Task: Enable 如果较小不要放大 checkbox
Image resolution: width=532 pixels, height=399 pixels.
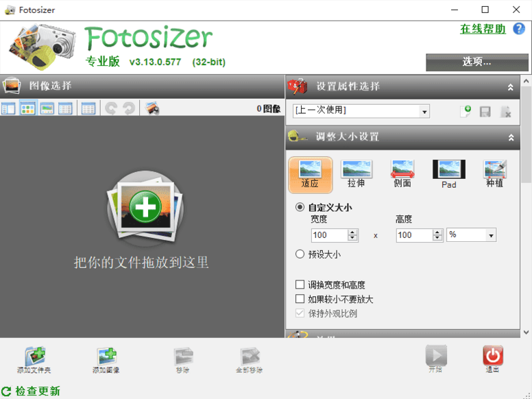Action: 300,299
